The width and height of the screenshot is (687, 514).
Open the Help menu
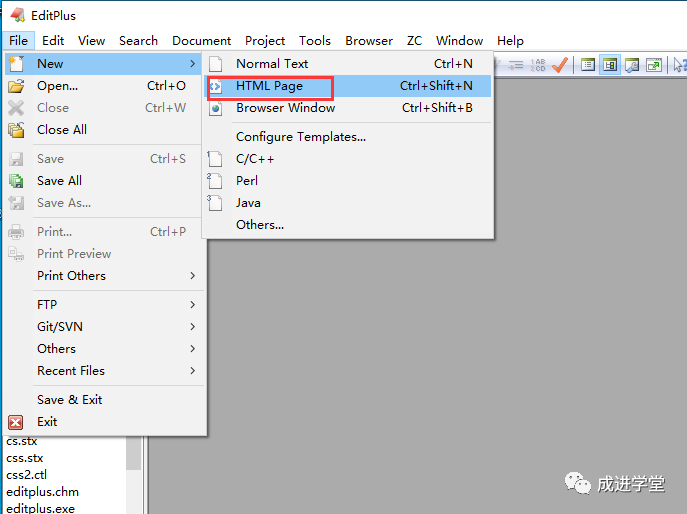pyautogui.click(x=510, y=41)
